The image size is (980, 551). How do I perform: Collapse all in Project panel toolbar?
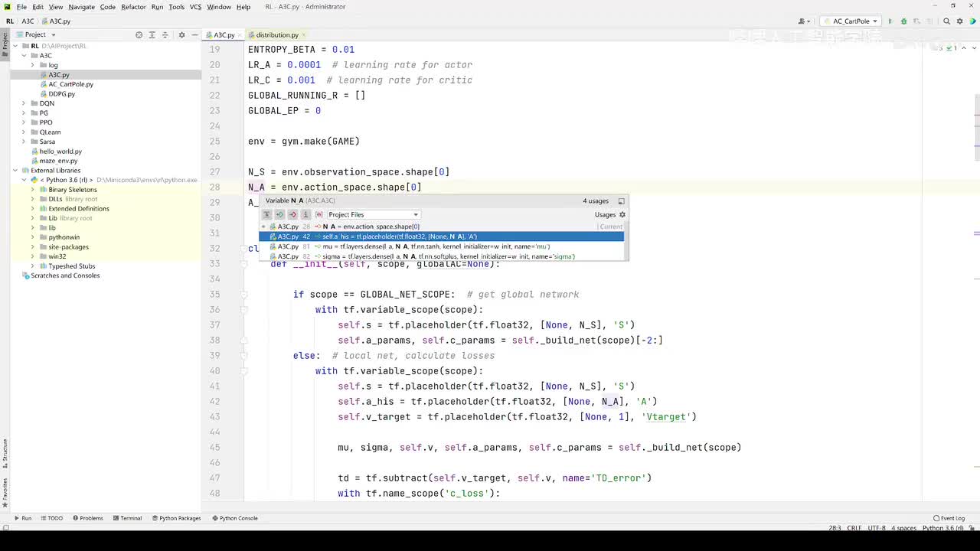click(164, 34)
